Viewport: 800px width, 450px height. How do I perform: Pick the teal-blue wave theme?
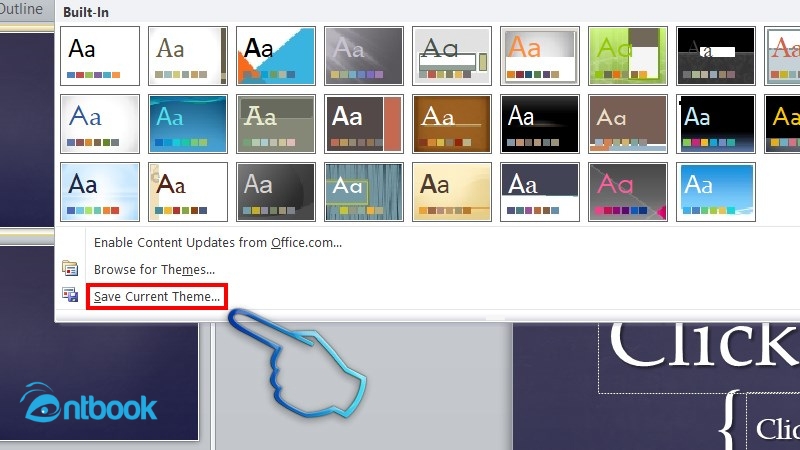pos(188,123)
